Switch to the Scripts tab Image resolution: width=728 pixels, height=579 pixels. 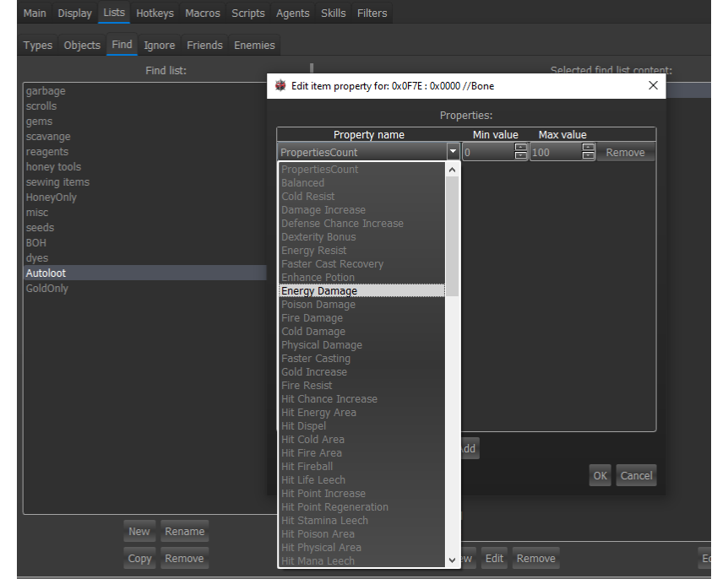pos(248,13)
